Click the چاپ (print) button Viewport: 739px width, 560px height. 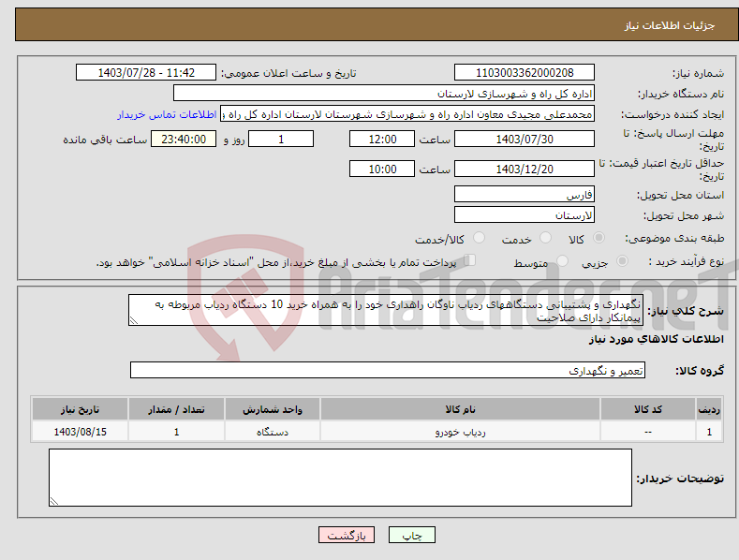pyautogui.click(x=411, y=535)
